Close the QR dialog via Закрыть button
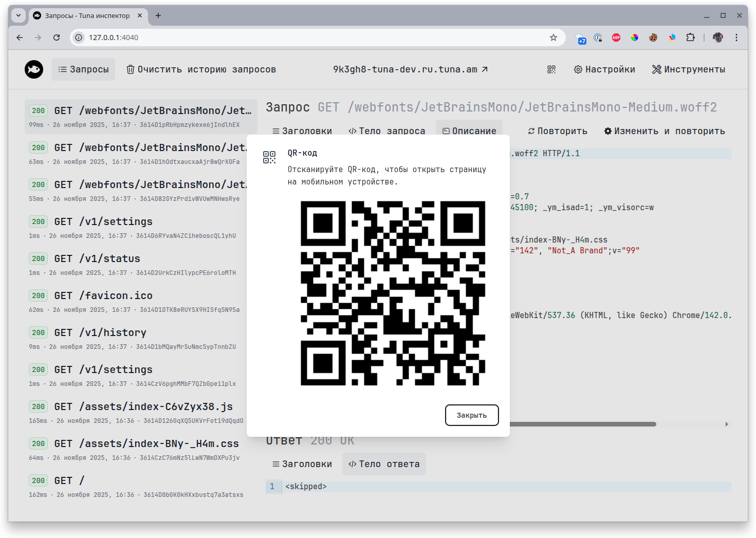The width and height of the screenshot is (756, 538). click(471, 415)
